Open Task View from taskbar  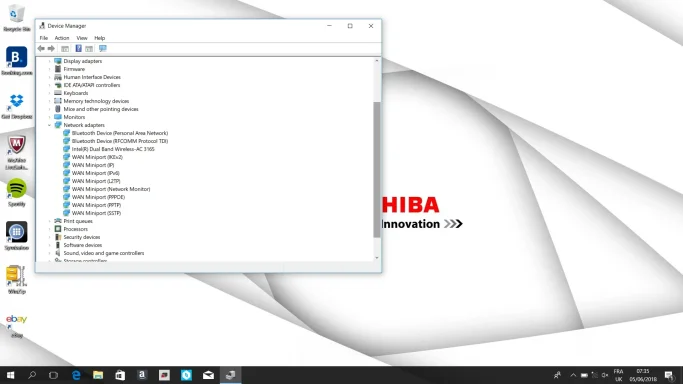coord(53,375)
